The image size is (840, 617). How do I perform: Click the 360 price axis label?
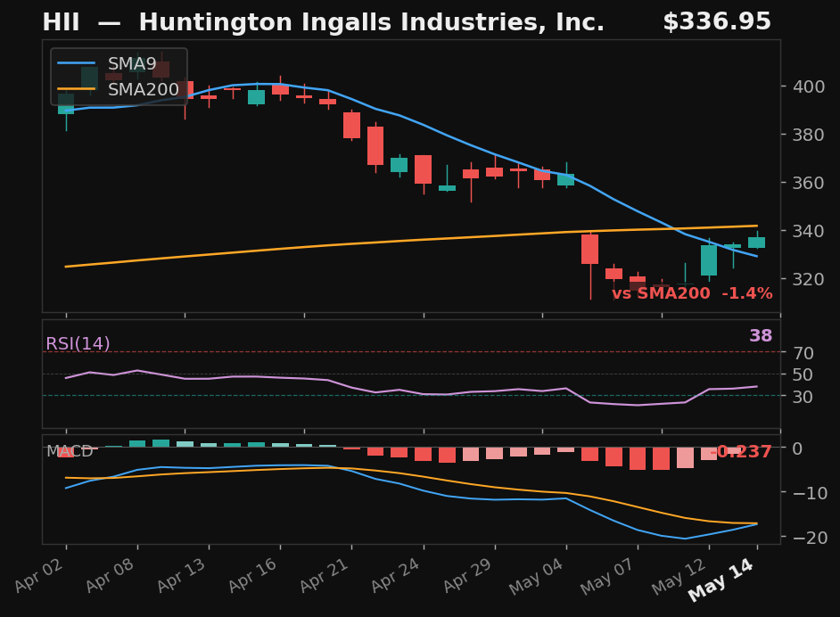(x=809, y=183)
